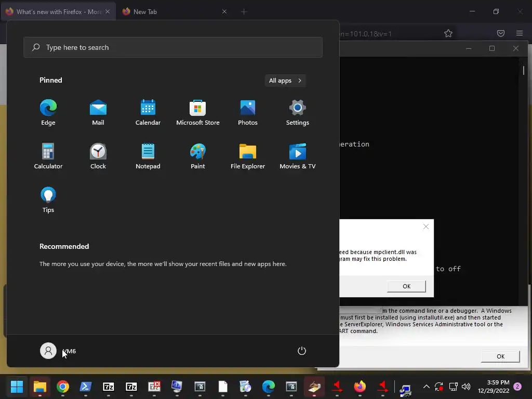Image resolution: width=532 pixels, height=399 pixels.
Task: Open the clock showing 3:59 PM
Action: (x=494, y=387)
